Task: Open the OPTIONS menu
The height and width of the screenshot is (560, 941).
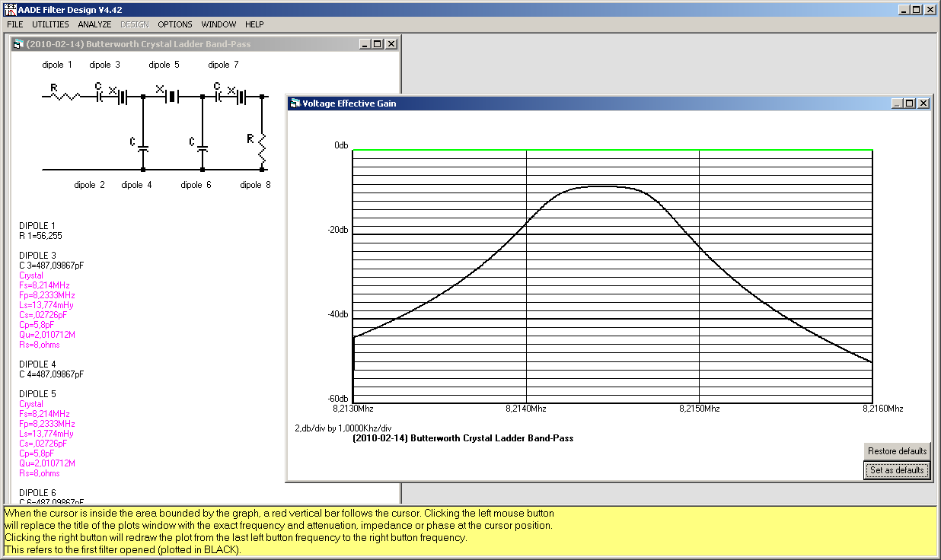Action: 175,24
